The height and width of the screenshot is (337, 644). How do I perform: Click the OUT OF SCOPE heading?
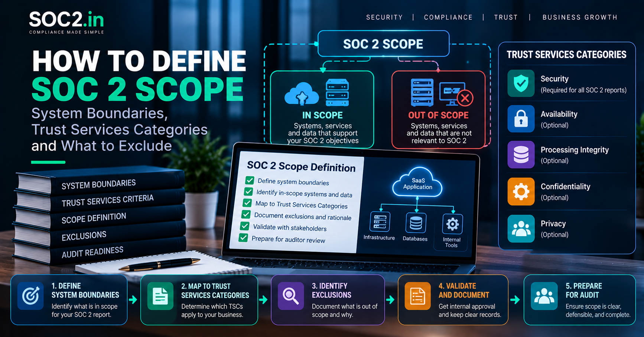438,115
